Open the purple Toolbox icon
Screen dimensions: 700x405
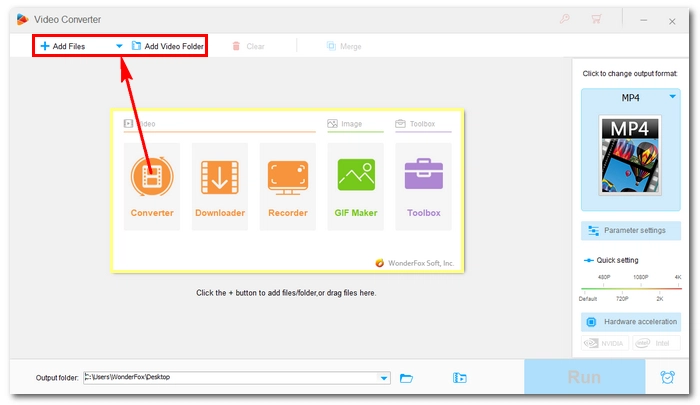click(424, 187)
